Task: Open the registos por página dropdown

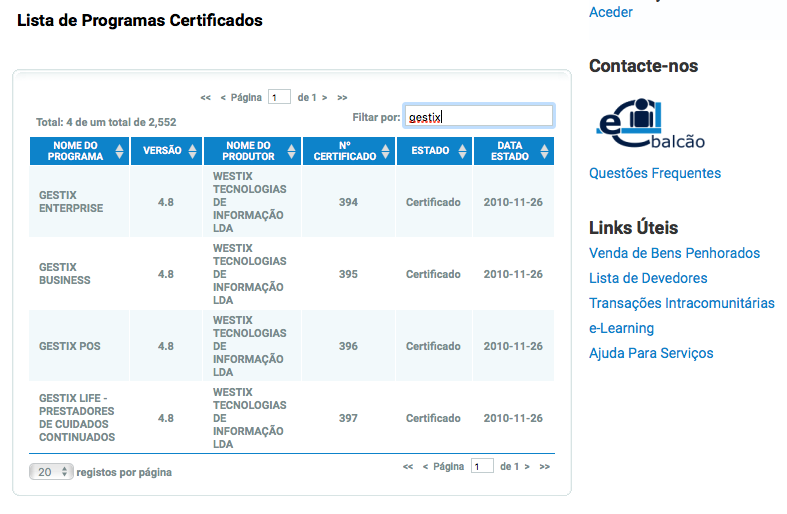Action: coord(51,472)
